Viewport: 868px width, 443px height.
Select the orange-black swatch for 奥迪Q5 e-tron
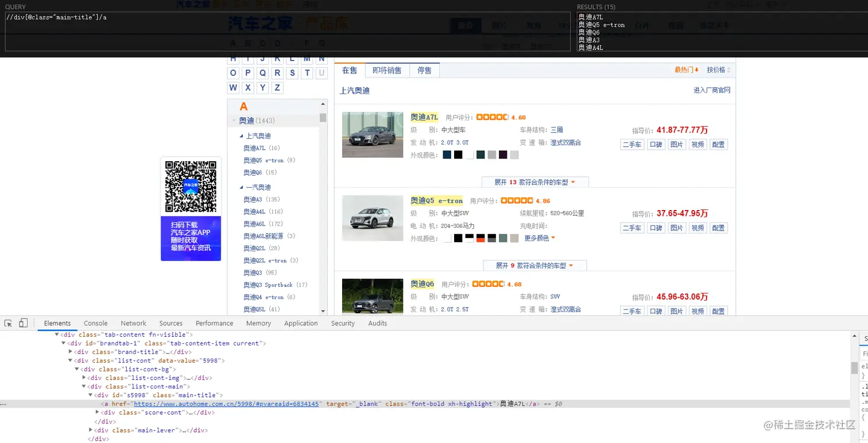pyautogui.click(x=480, y=238)
